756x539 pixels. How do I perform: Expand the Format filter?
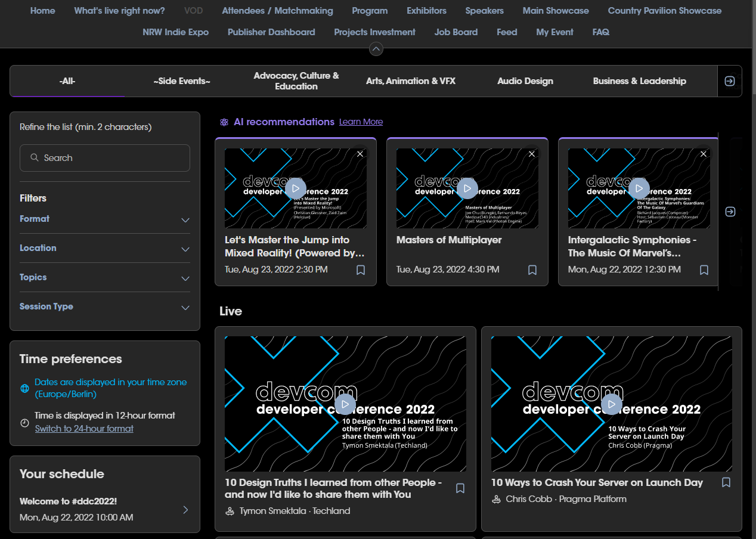click(x=185, y=220)
